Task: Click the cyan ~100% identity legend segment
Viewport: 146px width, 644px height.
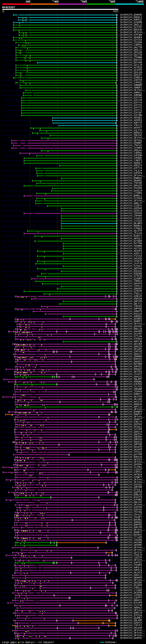Action: (x=130, y=4)
